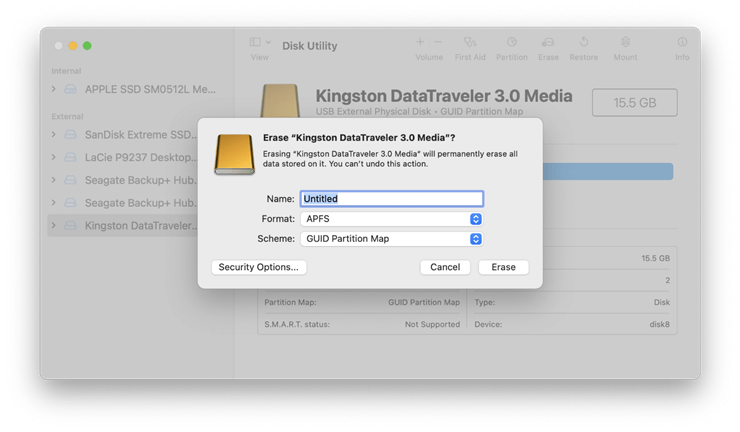Click the green zoom window button
The image size is (740, 432).
(87, 46)
